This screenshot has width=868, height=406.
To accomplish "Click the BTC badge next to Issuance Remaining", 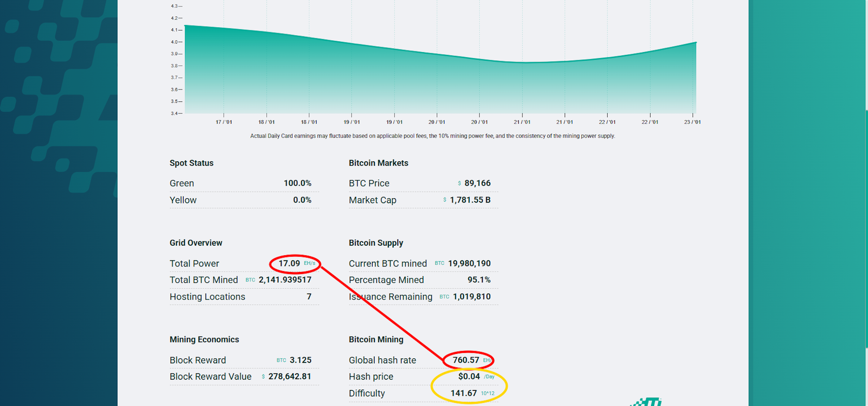I will 444,297.
